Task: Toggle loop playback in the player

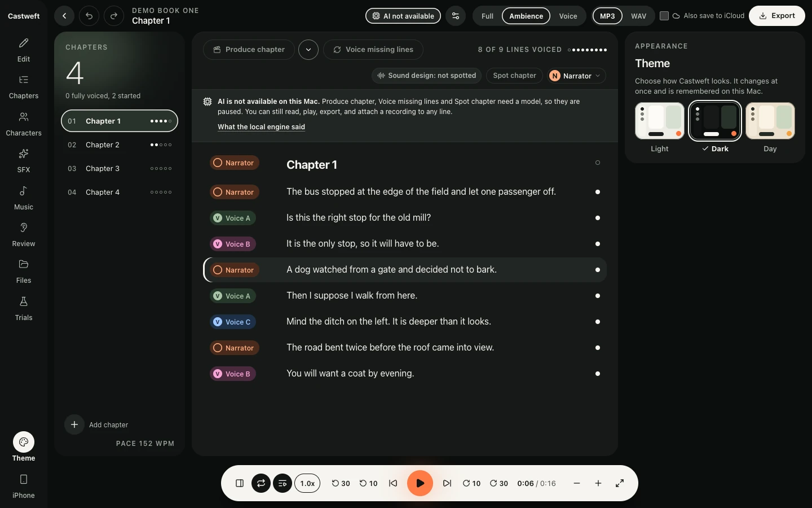Action: tap(261, 483)
